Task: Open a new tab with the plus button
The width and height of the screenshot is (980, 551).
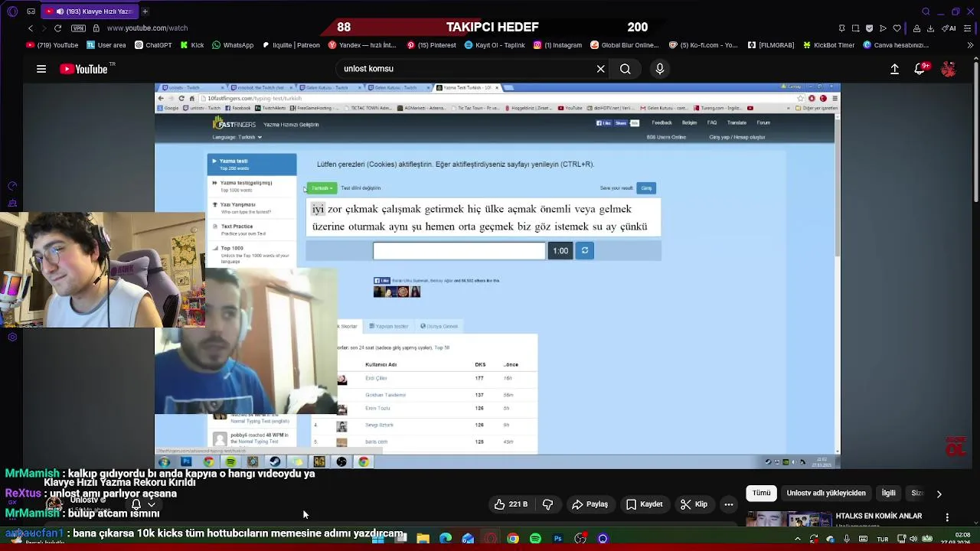Action: (145, 11)
